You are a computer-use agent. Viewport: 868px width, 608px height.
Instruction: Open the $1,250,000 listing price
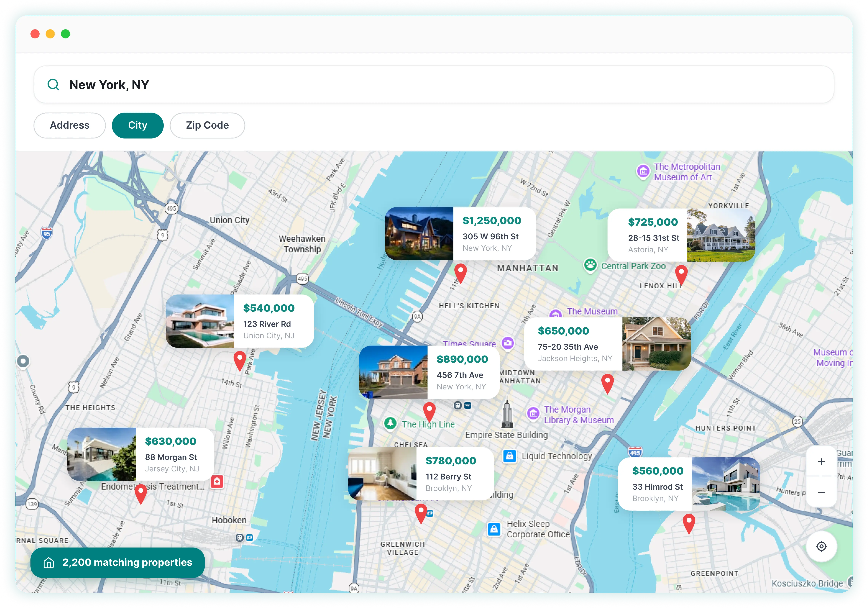pyautogui.click(x=491, y=221)
